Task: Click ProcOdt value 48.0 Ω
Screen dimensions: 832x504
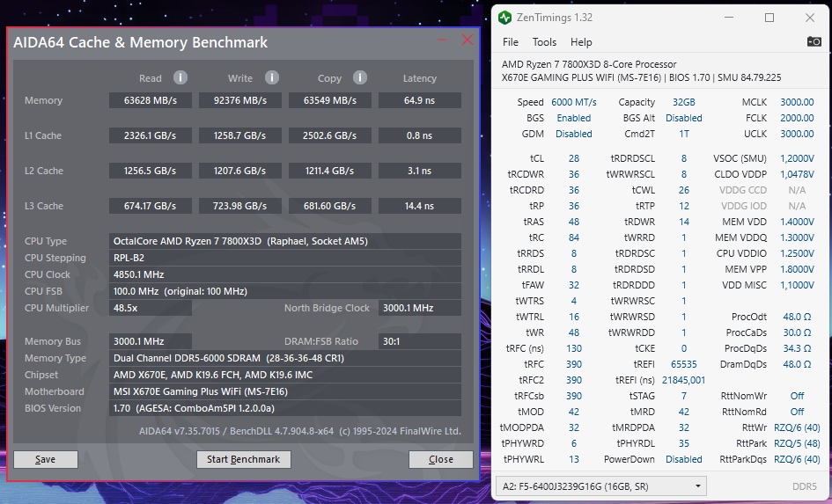Action: click(x=797, y=317)
